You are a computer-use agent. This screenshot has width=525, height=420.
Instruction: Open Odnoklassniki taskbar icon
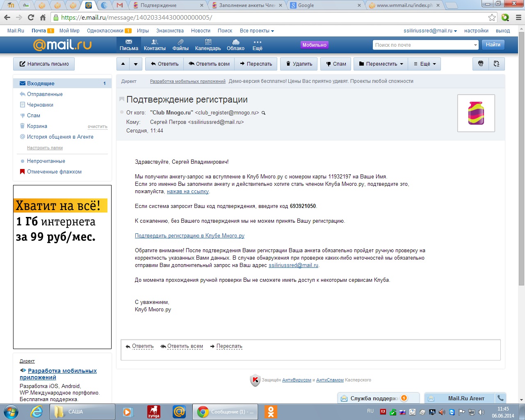(271, 412)
